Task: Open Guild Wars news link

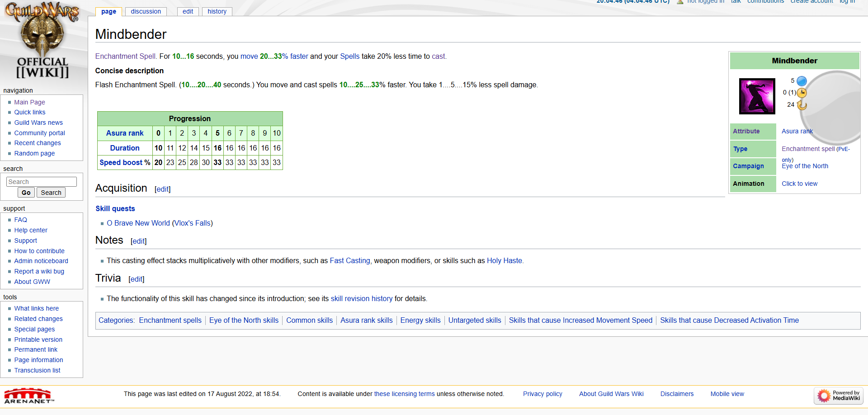Action: click(x=38, y=123)
